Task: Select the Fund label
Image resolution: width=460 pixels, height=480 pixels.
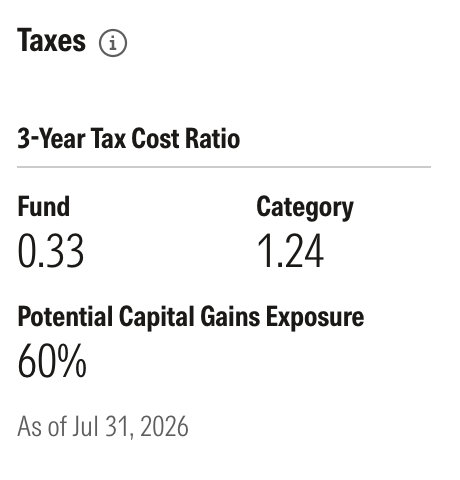Action: point(44,207)
